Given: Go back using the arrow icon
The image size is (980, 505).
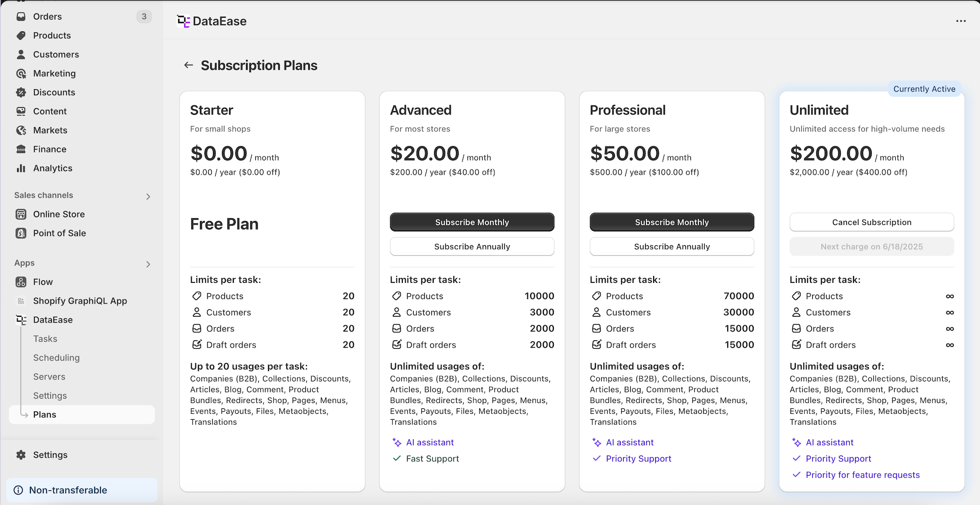Looking at the screenshot, I should pos(189,65).
